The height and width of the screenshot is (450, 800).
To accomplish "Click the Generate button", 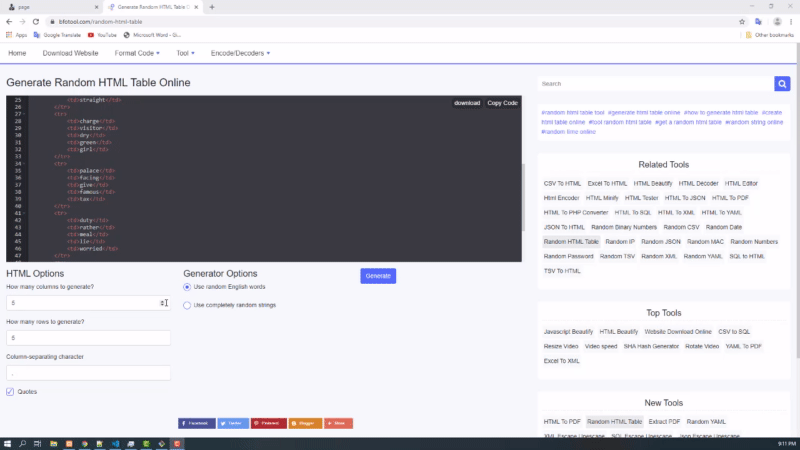I will 378,276.
